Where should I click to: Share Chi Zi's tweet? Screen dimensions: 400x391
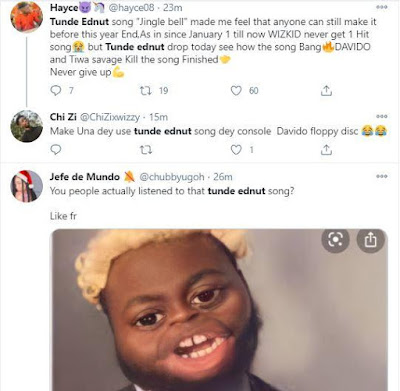click(x=326, y=150)
